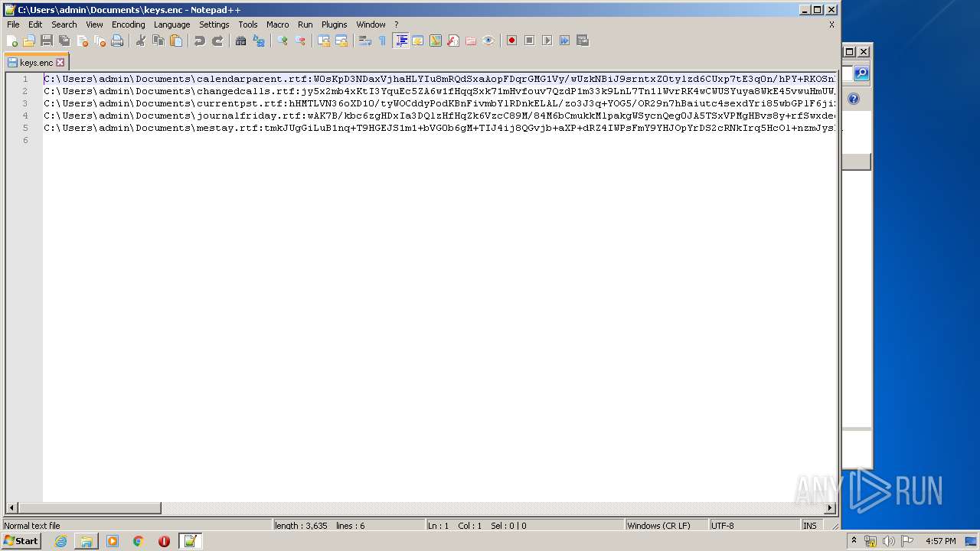Show all characters with the pilcrow icon
The width and height of the screenshot is (980, 551).
[383, 41]
